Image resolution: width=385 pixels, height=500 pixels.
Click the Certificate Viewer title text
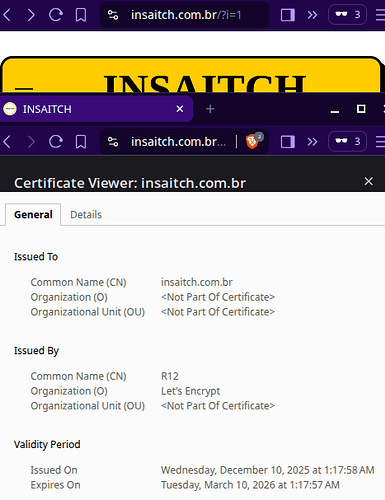pyautogui.click(x=130, y=183)
